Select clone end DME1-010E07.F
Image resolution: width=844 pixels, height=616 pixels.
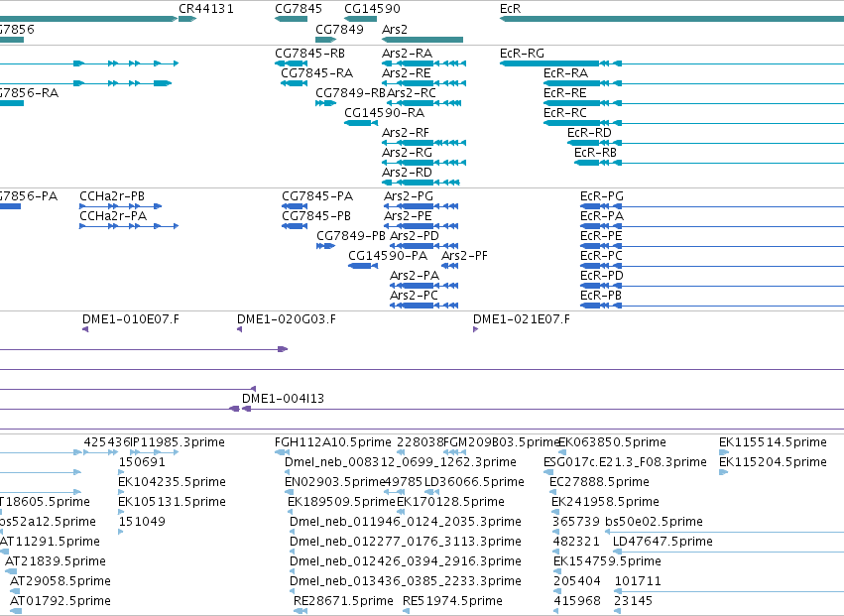point(131,319)
